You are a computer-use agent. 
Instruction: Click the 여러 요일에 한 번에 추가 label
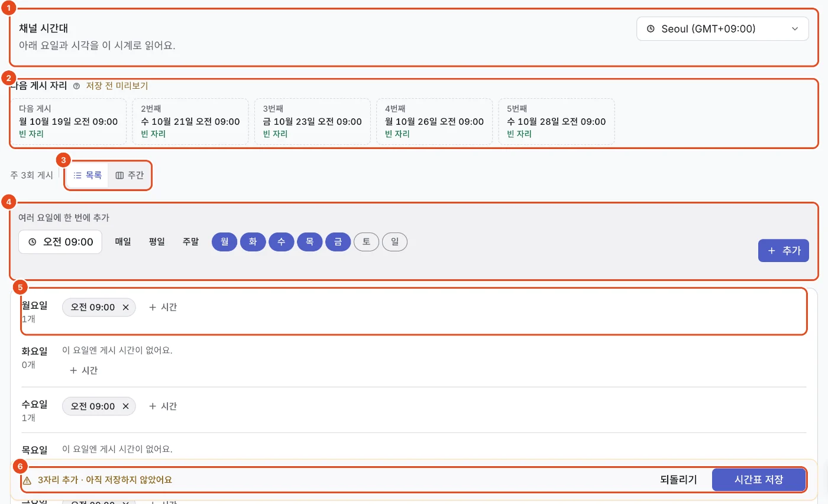point(64,218)
